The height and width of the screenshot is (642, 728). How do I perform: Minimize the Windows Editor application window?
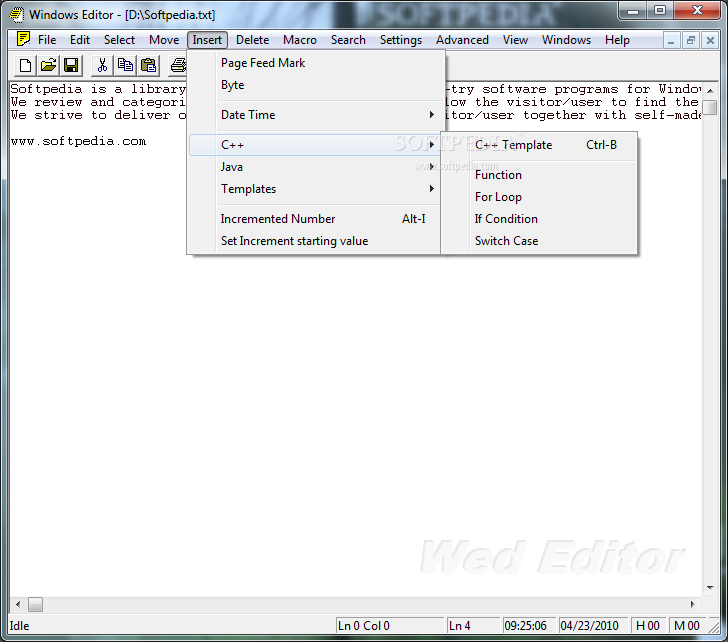tap(633, 11)
